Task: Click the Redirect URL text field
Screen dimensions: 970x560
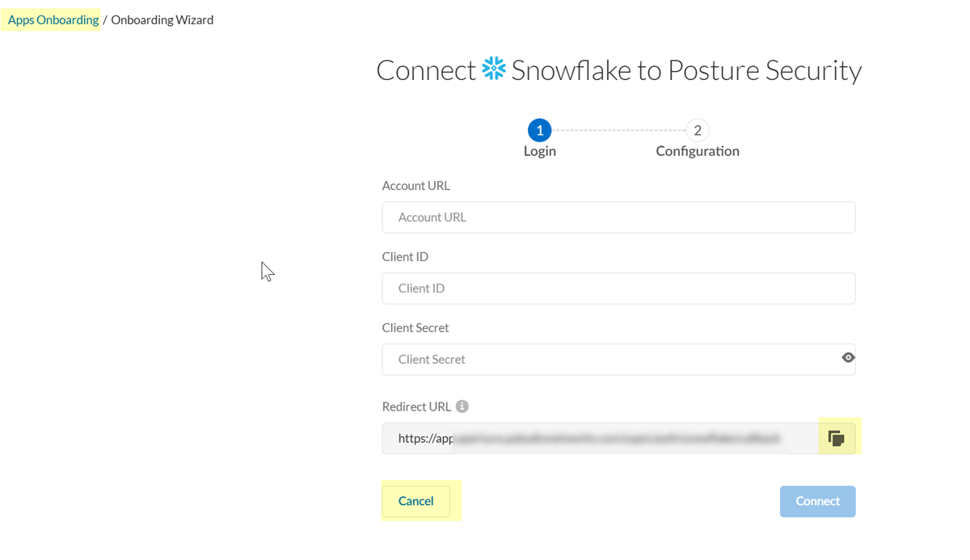Action: (598, 439)
